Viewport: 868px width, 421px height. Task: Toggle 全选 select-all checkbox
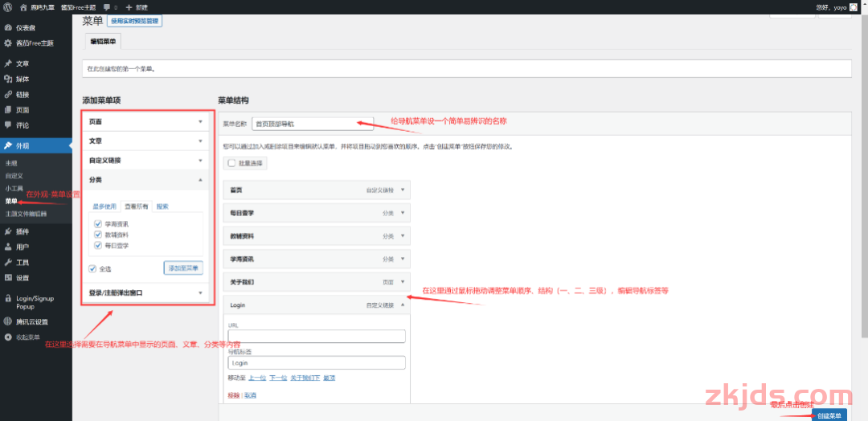point(92,269)
